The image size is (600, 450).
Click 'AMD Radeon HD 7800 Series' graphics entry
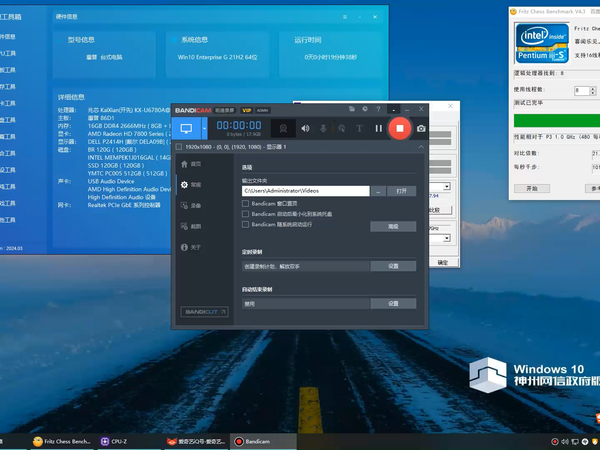click(129, 134)
